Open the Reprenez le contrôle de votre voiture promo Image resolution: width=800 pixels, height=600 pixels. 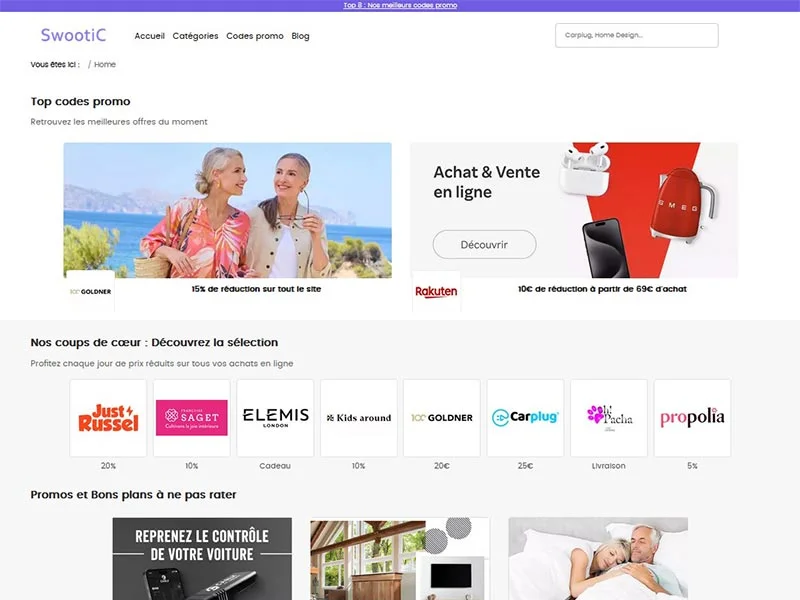click(202, 559)
